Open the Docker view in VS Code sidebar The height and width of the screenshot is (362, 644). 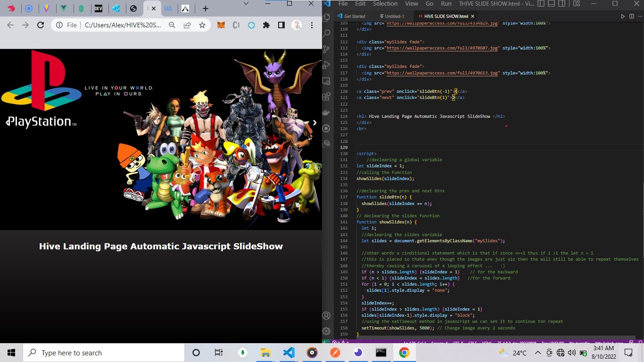[x=326, y=112]
